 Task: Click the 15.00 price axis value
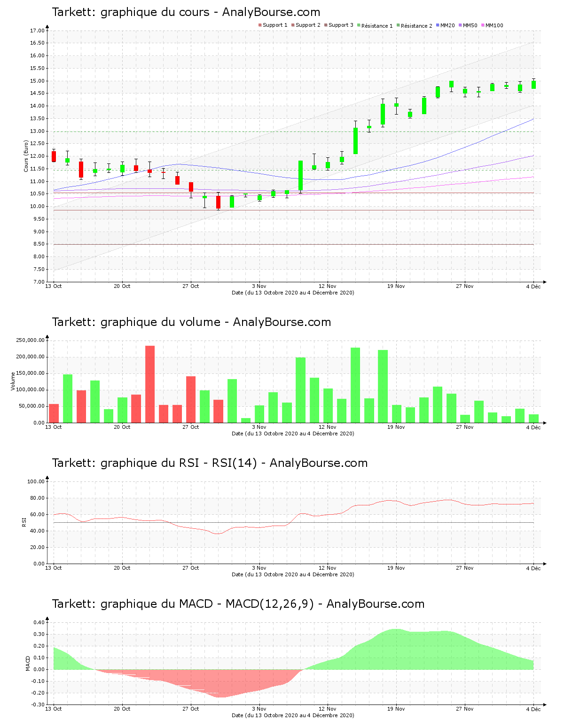(x=37, y=81)
